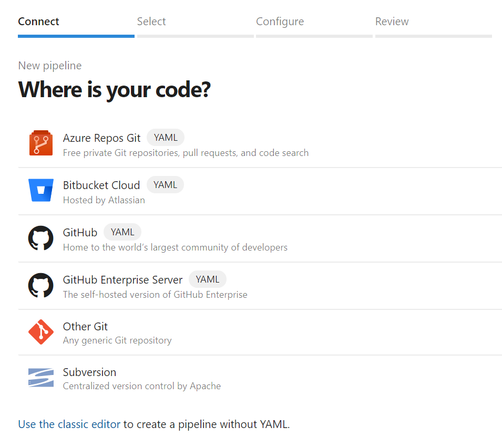Select the Bitbucket Cloud option title
The width and height of the screenshot is (502, 448).
(x=101, y=185)
